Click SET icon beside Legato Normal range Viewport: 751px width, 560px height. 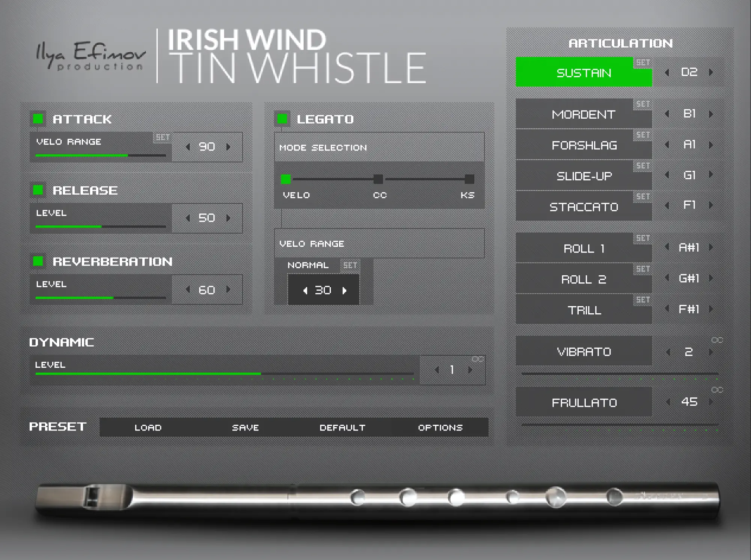point(350,265)
